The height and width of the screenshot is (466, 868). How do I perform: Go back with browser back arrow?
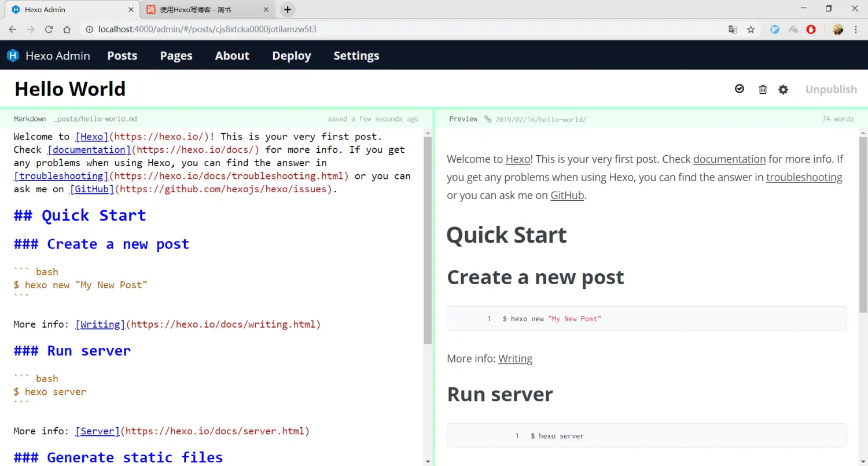click(13, 30)
